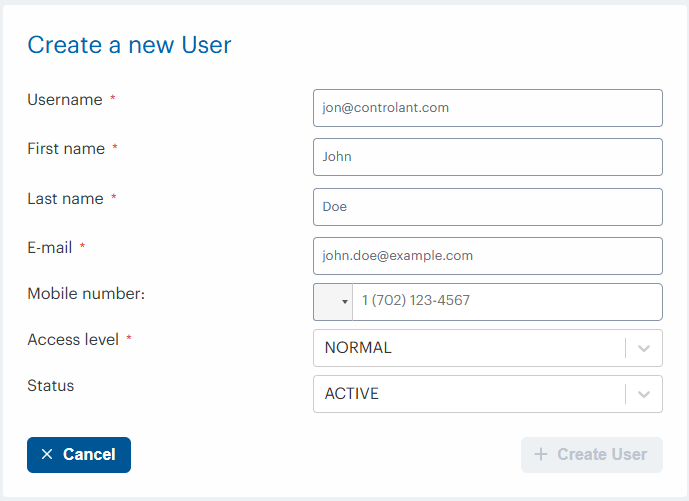
Task: Focus the Last name field showing Doe
Action: 487,207
